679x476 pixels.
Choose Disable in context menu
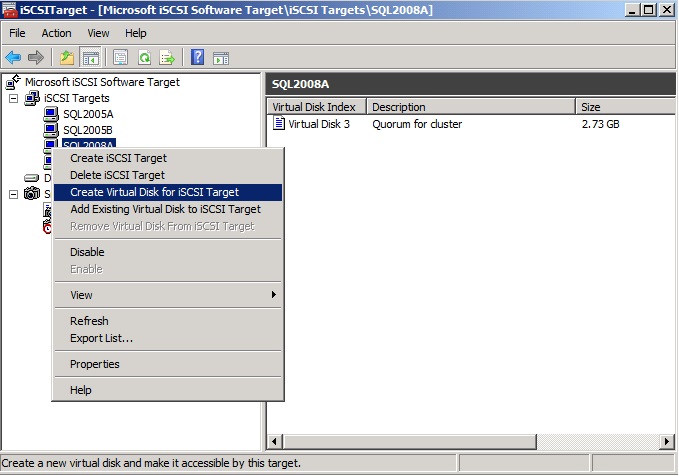(168, 252)
